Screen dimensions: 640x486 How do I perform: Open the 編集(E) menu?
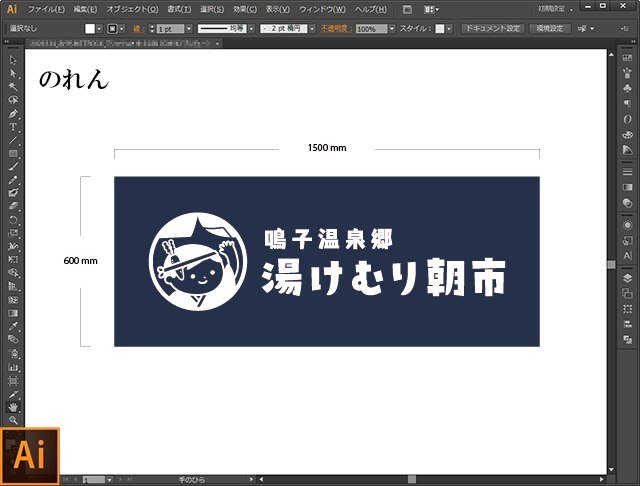point(85,9)
